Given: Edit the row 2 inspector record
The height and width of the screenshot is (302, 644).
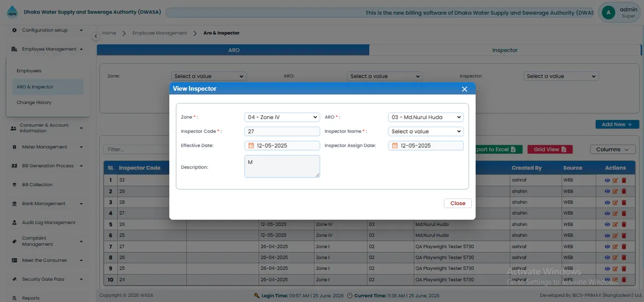Looking at the screenshot, I should pos(615,191).
